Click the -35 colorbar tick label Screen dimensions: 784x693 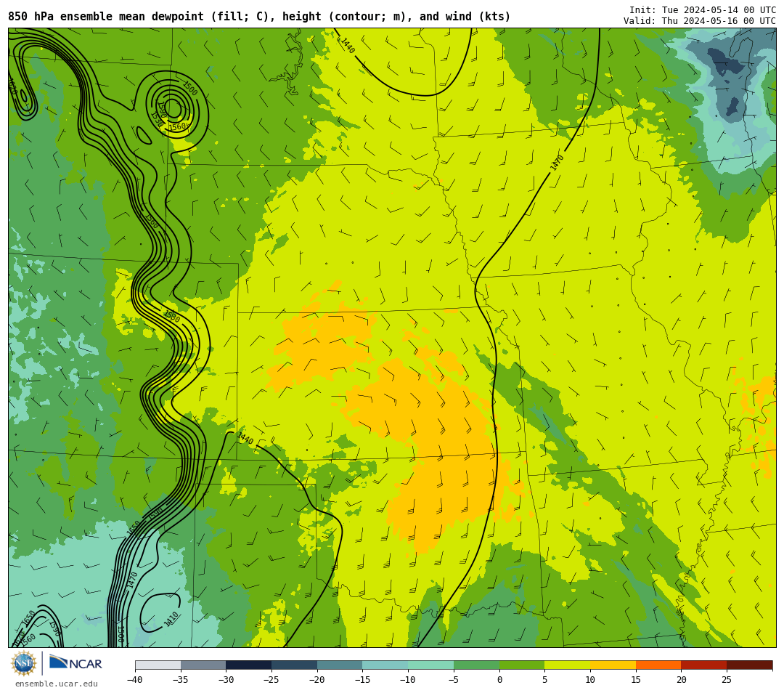click(x=181, y=679)
